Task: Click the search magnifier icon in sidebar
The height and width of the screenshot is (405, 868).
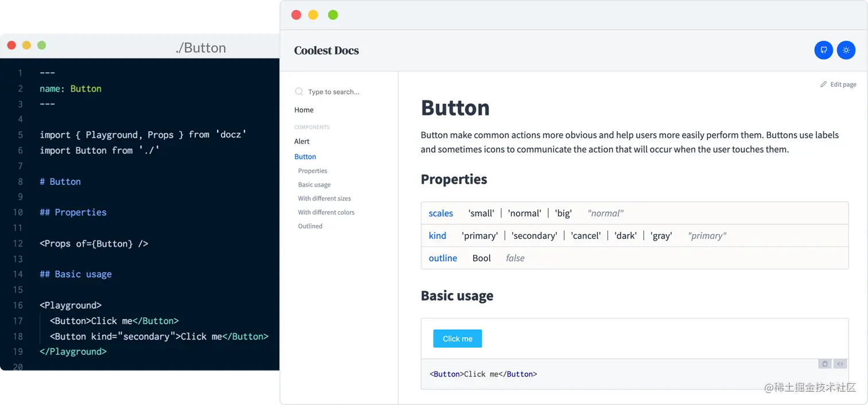Action: pos(299,91)
